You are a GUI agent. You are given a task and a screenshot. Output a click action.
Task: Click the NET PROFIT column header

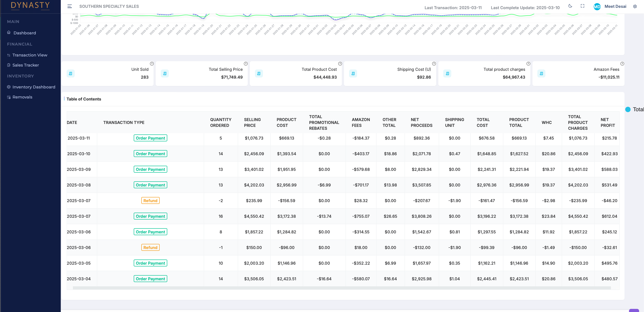point(608,123)
